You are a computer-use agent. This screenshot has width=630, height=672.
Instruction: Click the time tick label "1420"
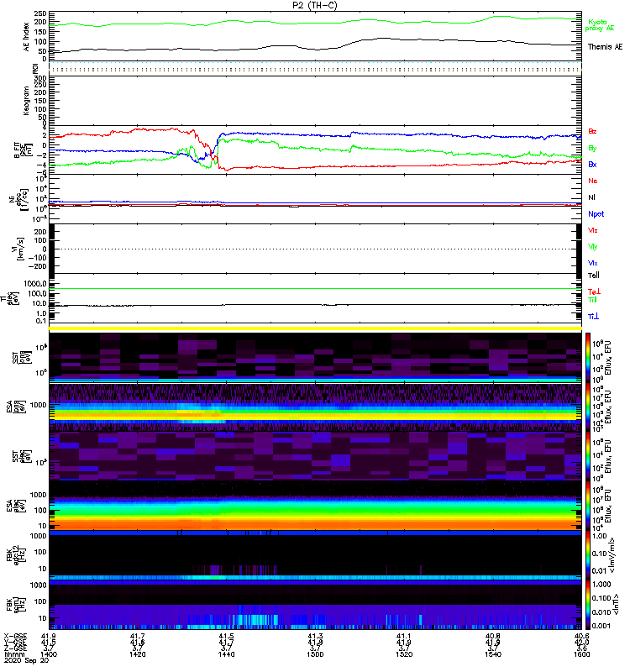click(x=138, y=654)
